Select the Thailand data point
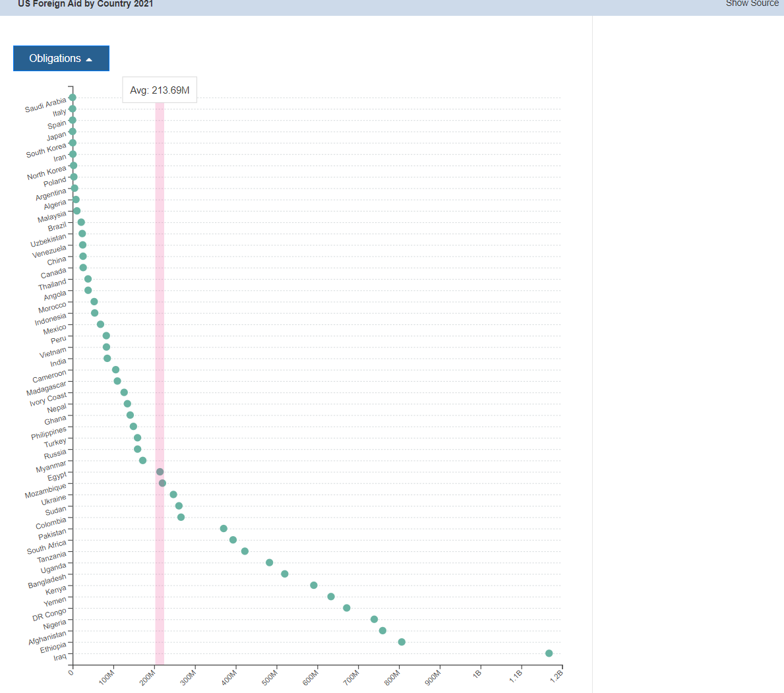784x693 pixels. (88, 279)
